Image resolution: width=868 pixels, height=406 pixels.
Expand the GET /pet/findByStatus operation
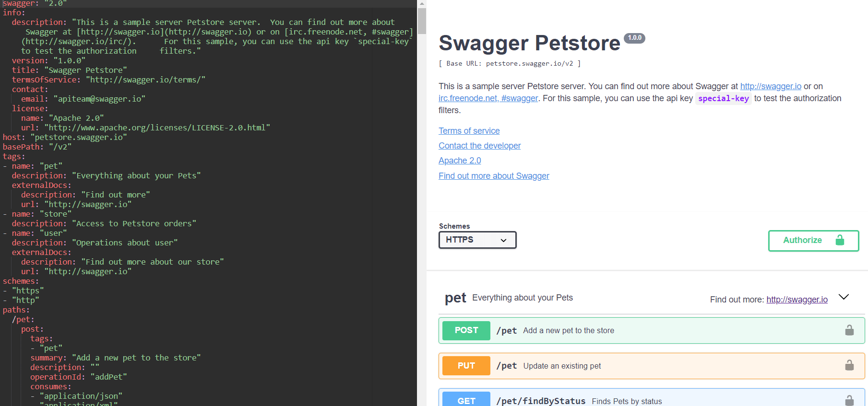[652, 397]
